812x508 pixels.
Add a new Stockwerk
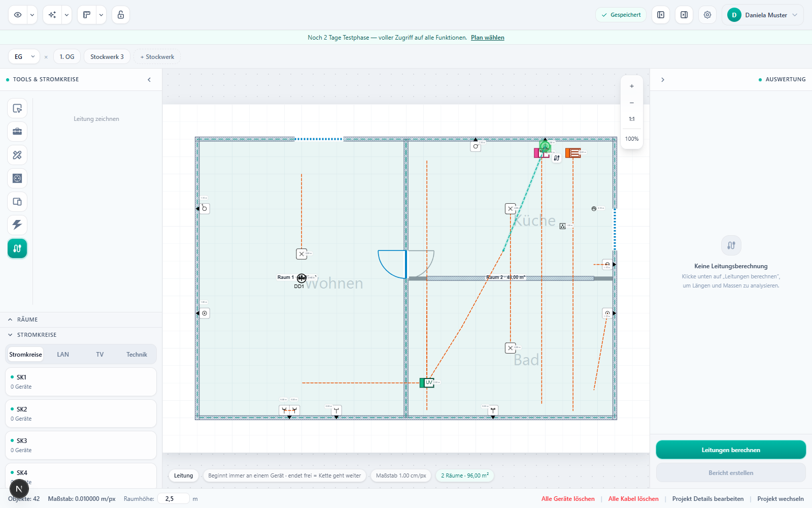coord(157,56)
